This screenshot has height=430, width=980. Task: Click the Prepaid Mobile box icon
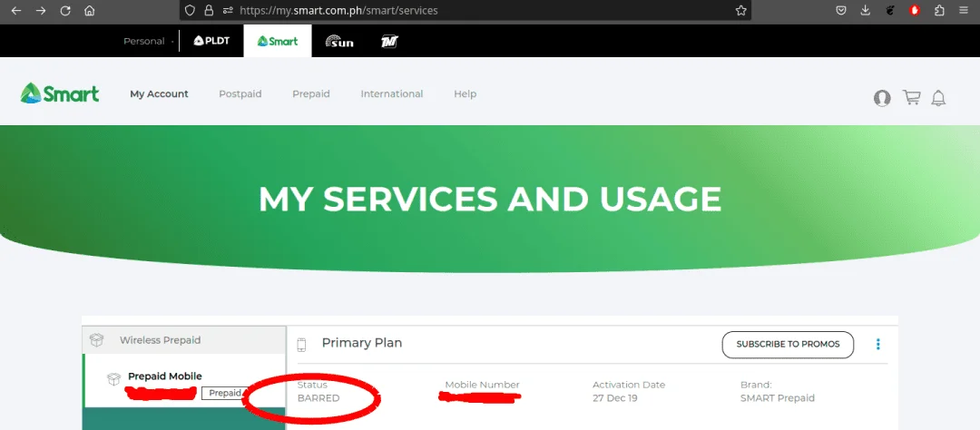pos(113,379)
